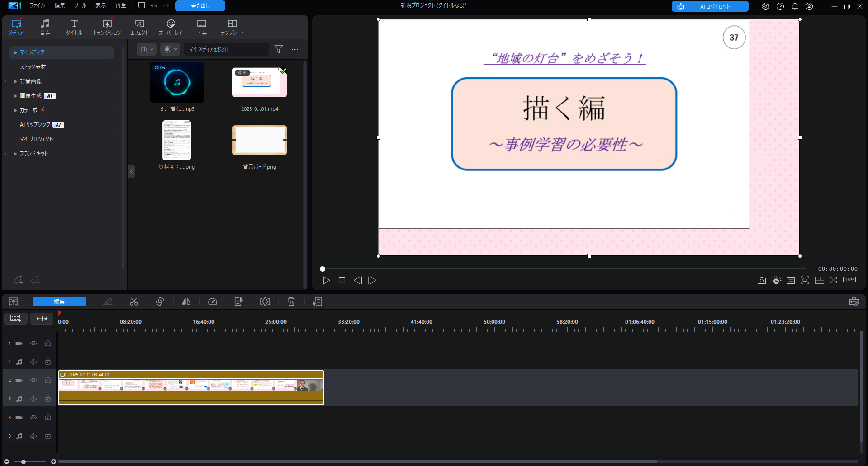
Task: Click the undo arrow icon
Action: click(x=154, y=5)
